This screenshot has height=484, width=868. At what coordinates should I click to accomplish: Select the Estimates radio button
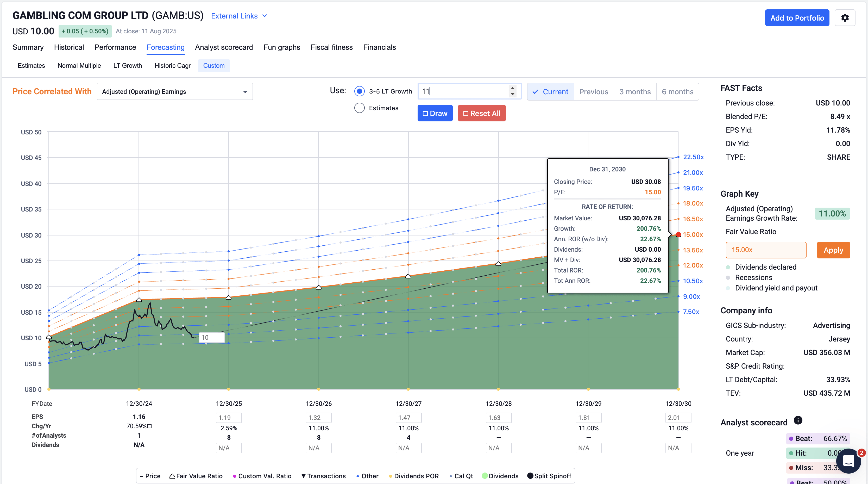tap(360, 108)
